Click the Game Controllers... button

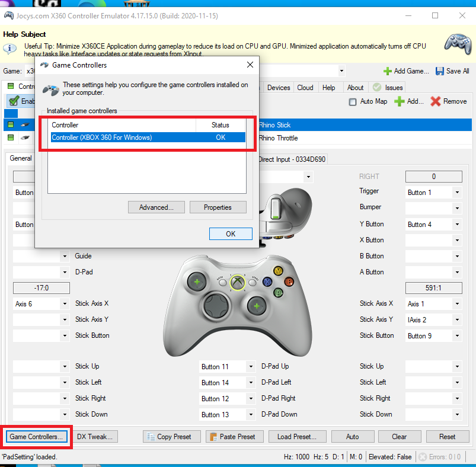click(36, 437)
